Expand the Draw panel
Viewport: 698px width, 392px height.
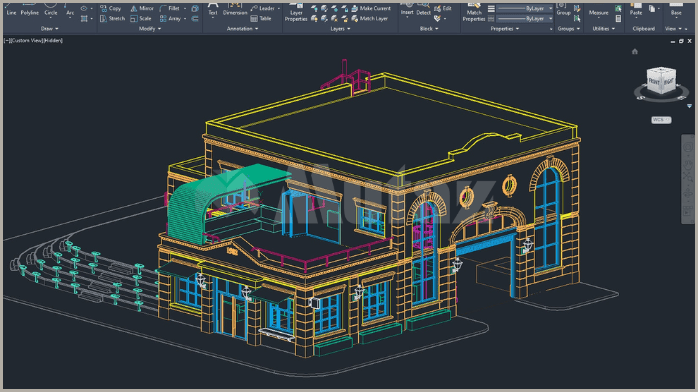coord(49,28)
